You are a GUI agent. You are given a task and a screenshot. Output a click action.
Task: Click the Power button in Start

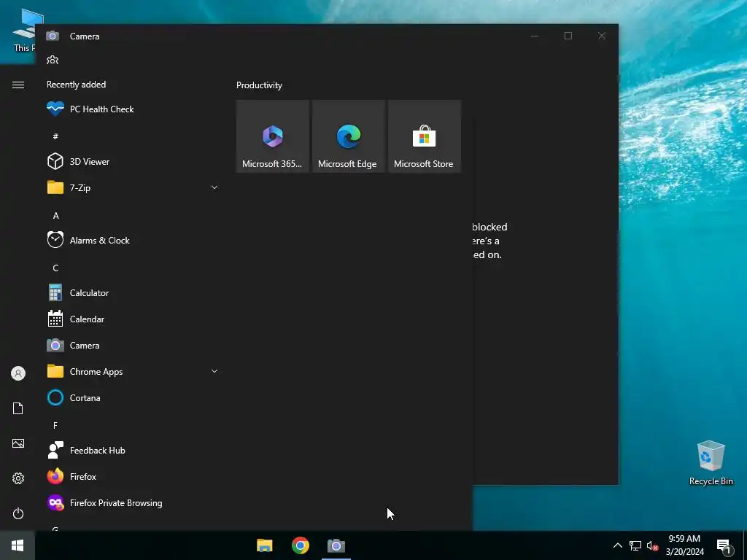pyautogui.click(x=18, y=513)
